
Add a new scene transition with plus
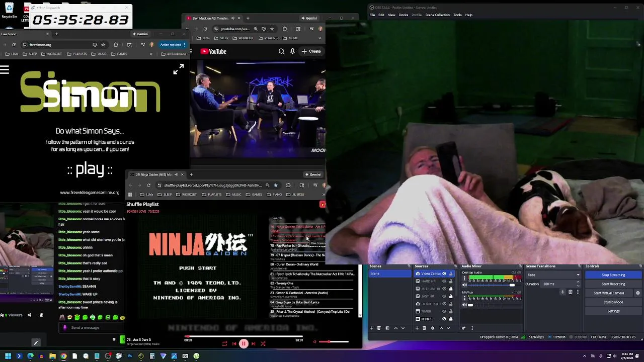[562, 292]
